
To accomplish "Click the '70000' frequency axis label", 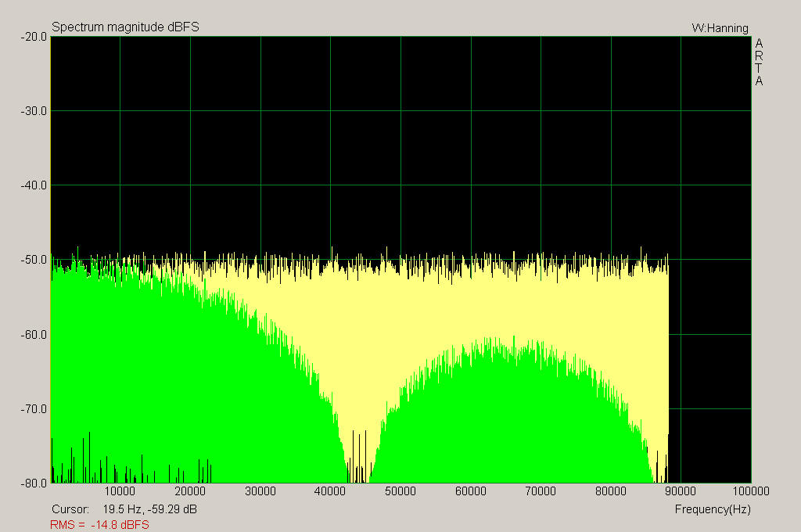I will 541,491.
